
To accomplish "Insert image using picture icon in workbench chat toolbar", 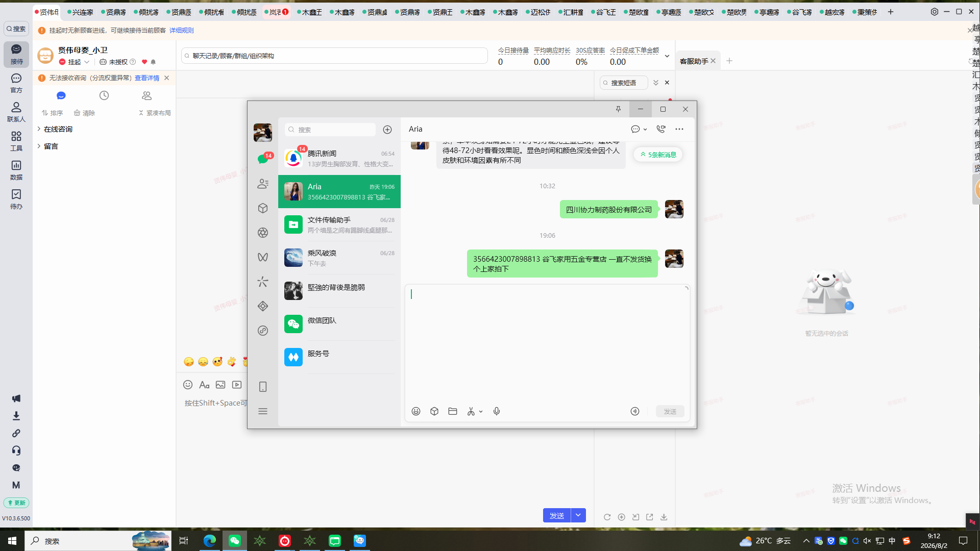I will (x=220, y=385).
